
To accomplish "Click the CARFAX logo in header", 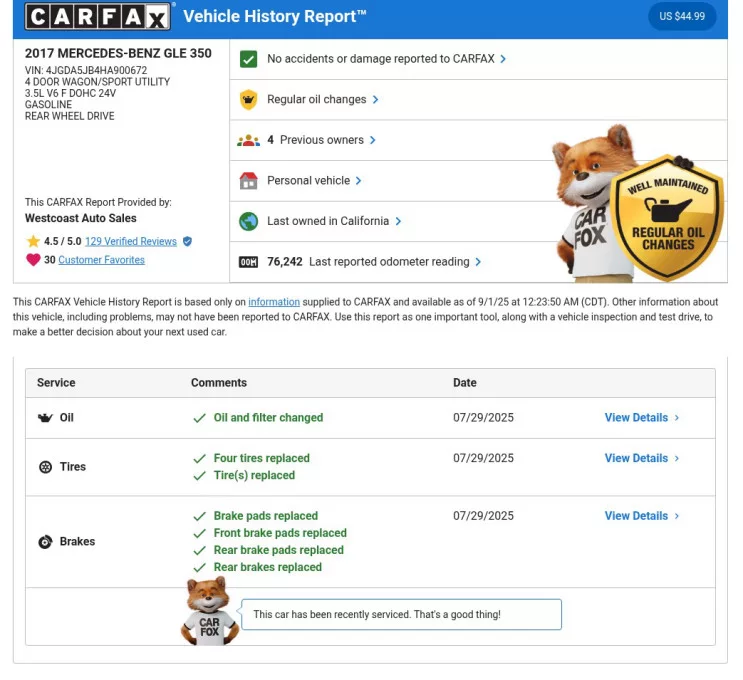I will (98, 17).
